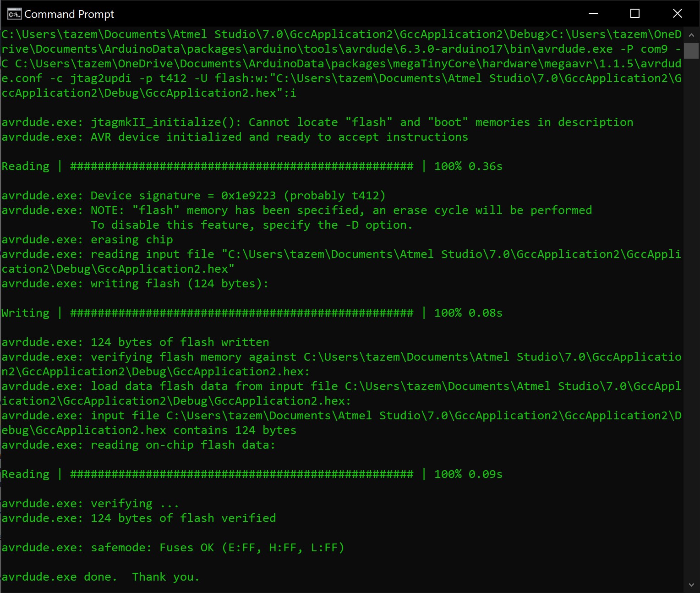Click the '-c jtag2updi -p t412' command text
The width and height of the screenshot is (700, 593).
pos(118,78)
